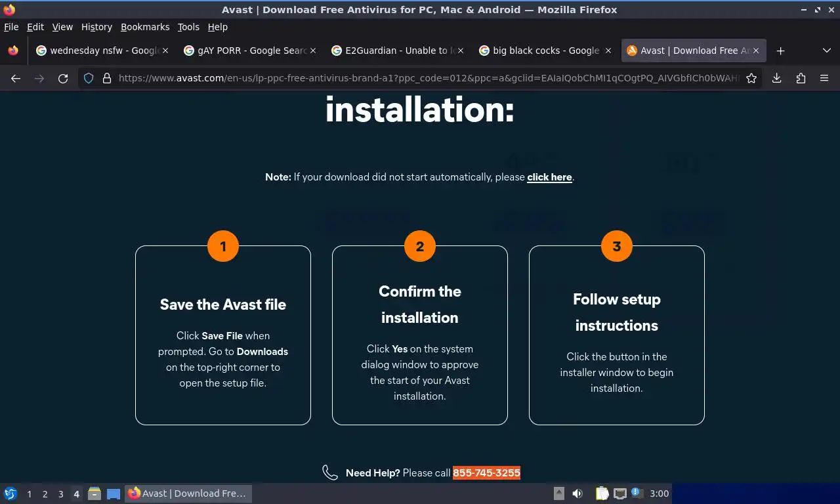
Task: Click the 3:00 taskbar clock
Action: pyautogui.click(x=659, y=493)
